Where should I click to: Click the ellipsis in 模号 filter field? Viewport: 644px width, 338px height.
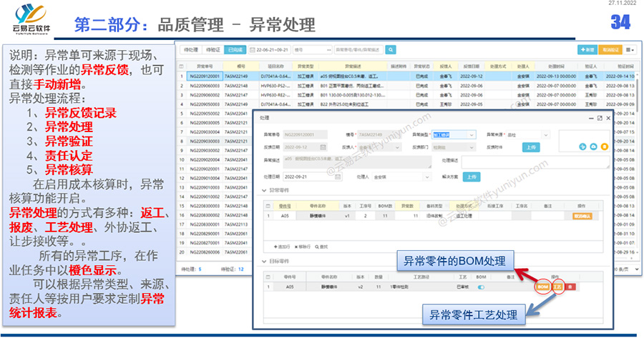coord(328,50)
